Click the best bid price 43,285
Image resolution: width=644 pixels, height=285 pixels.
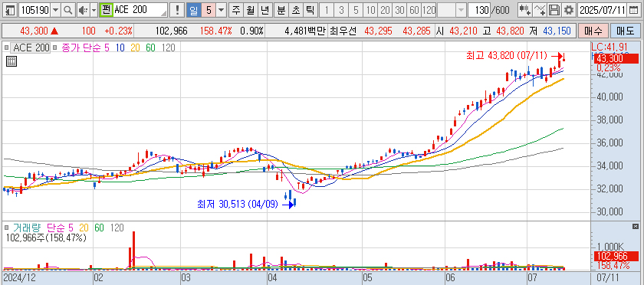click(417, 31)
